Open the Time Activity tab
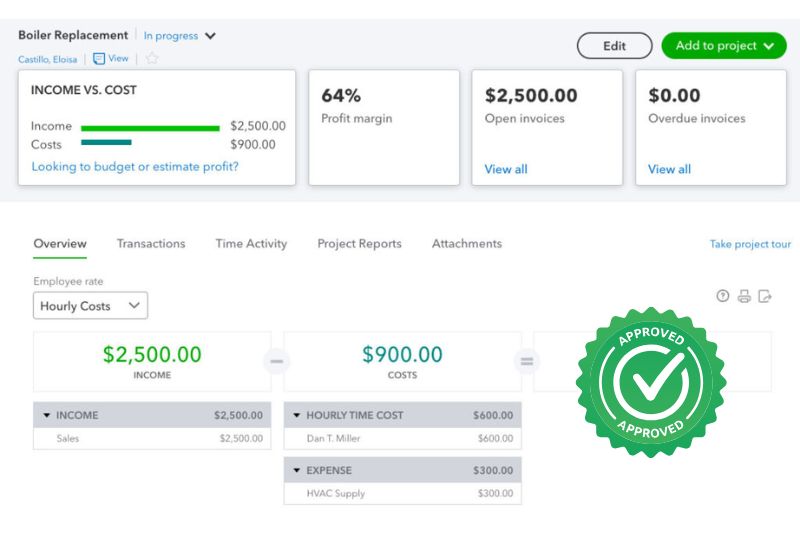800x533 pixels. point(251,244)
